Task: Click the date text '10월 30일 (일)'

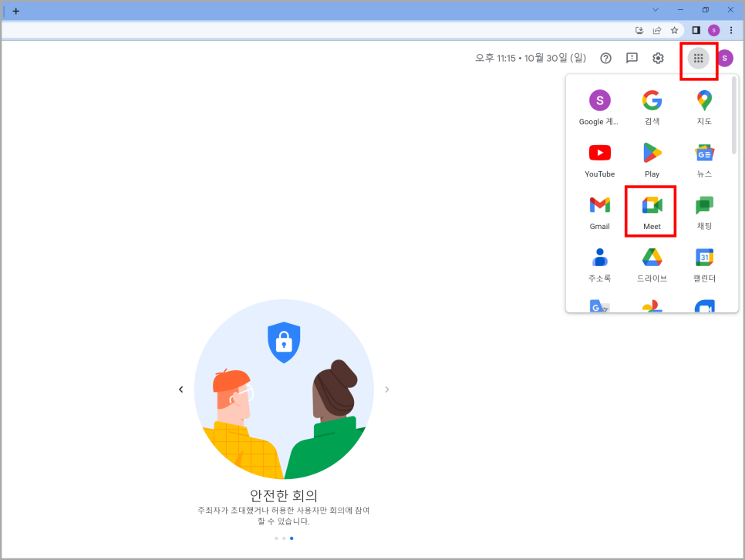Action: pos(555,58)
